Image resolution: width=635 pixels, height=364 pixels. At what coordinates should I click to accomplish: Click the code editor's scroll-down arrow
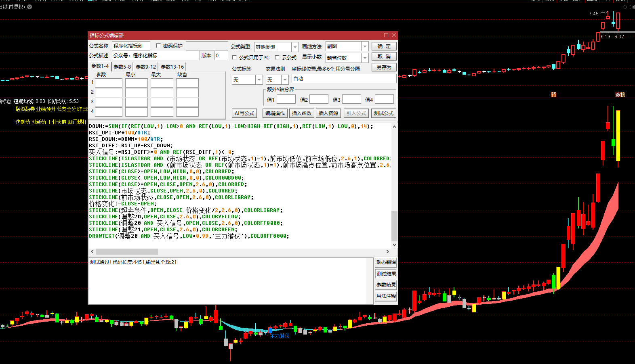pos(394,245)
